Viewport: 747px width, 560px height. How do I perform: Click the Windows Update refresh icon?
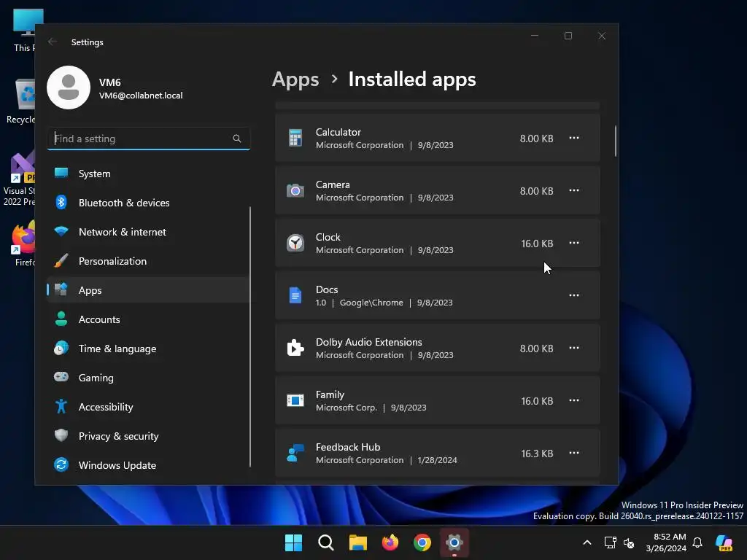click(x=61, y=464)
